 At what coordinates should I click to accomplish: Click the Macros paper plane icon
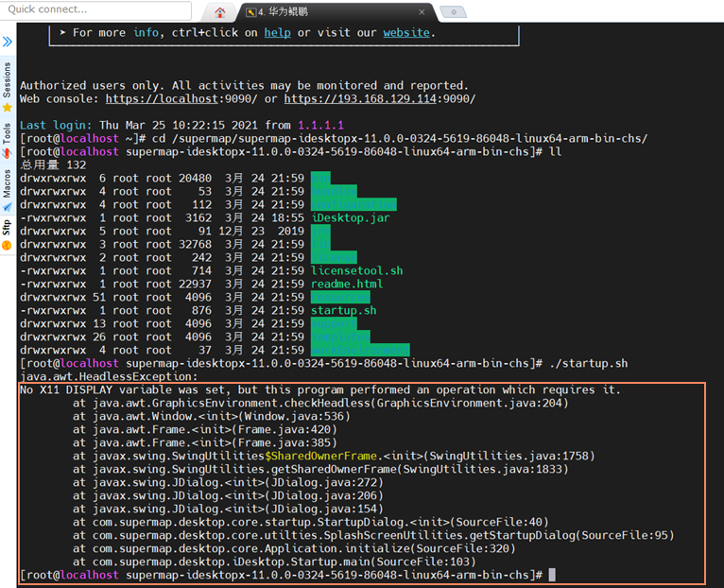(8, 207)
